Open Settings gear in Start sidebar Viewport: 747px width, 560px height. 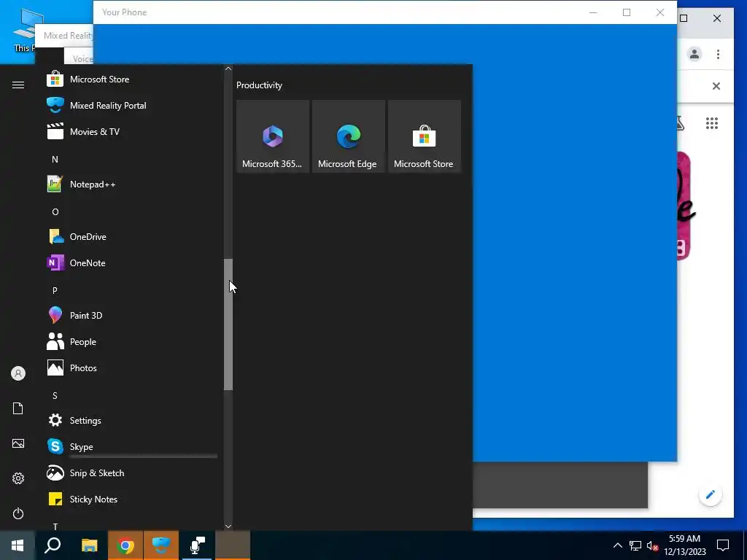(x=18, y=478)
